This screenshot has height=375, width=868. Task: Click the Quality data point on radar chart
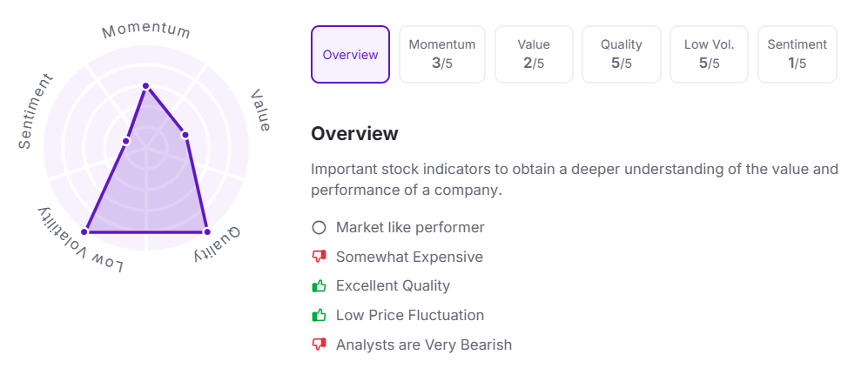(206, 231)
